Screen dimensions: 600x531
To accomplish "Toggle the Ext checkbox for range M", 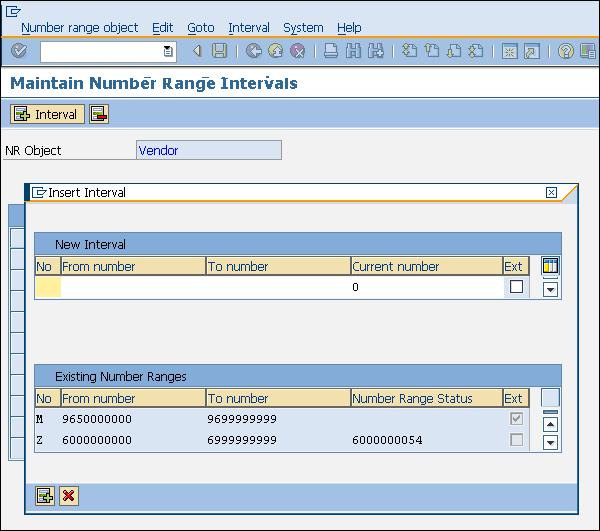I will [516, 418].
